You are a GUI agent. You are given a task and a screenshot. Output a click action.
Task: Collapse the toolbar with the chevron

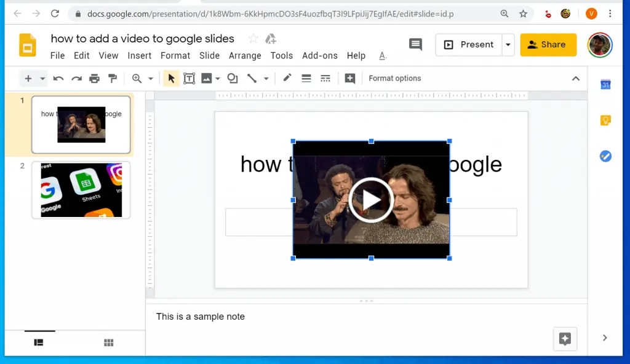pos(576,78)
